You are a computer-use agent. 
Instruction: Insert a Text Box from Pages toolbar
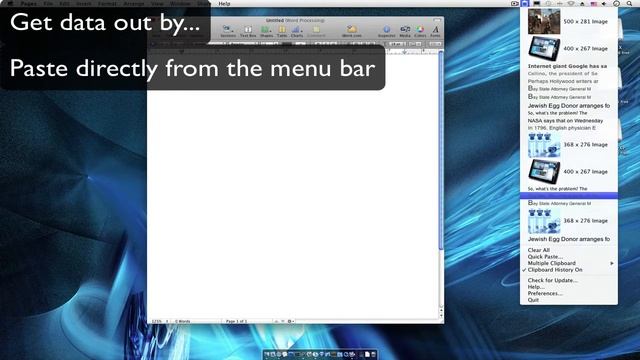(x=248, y=31)
